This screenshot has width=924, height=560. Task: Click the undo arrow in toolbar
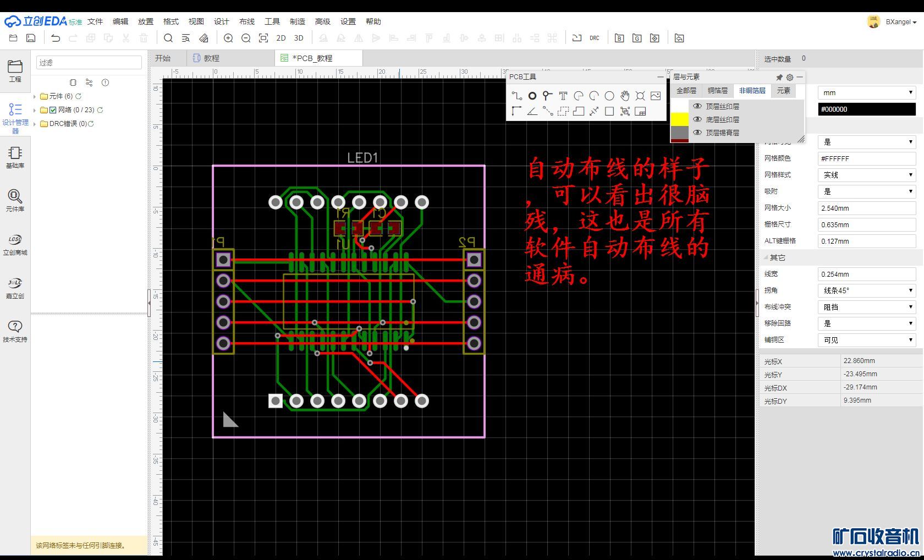point(56,38)
